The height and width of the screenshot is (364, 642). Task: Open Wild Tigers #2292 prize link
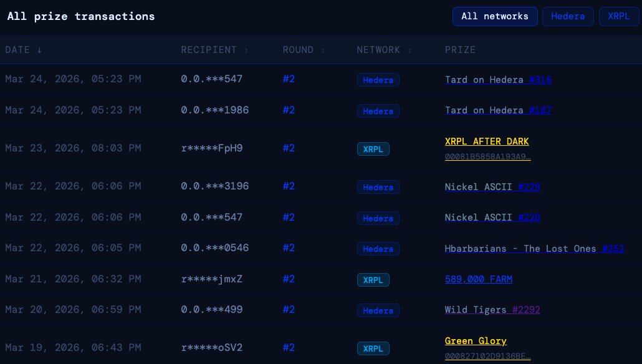pos(492,310)
